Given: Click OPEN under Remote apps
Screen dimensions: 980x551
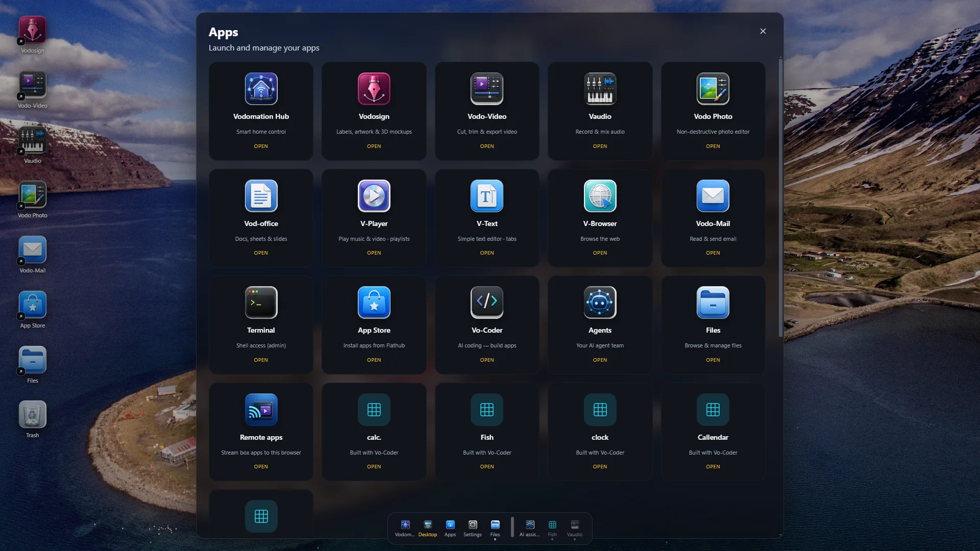Looking at the screenshot, I should [261, 467].
